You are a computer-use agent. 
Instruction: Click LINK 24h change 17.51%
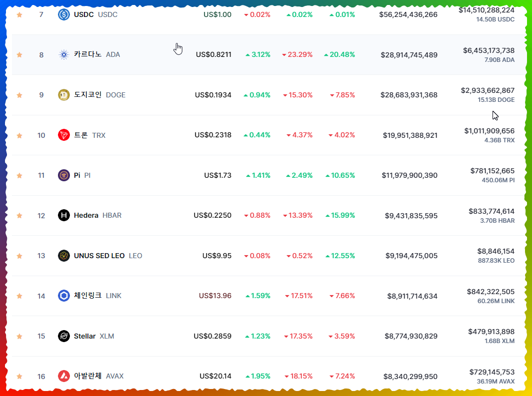click(x=299, y=296)
